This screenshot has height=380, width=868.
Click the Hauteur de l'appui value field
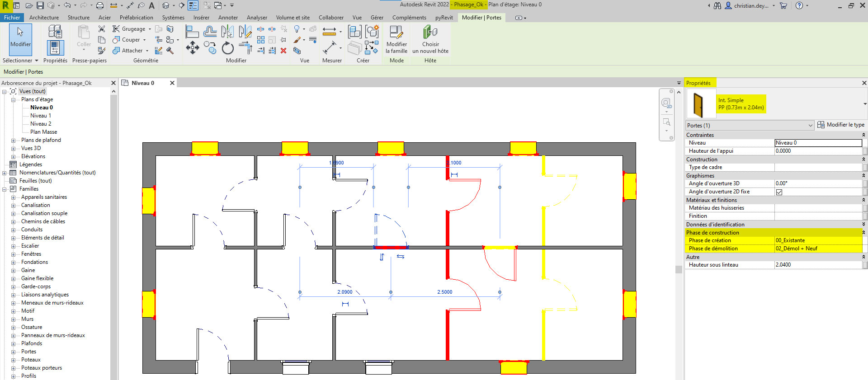coord(818,151)
